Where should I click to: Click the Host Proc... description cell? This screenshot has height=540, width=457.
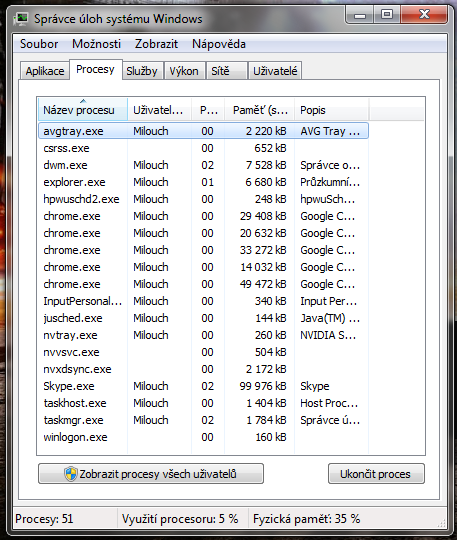329,403
